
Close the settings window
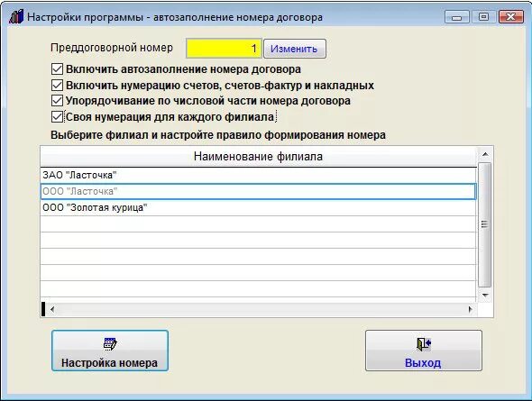coord(510,16)
